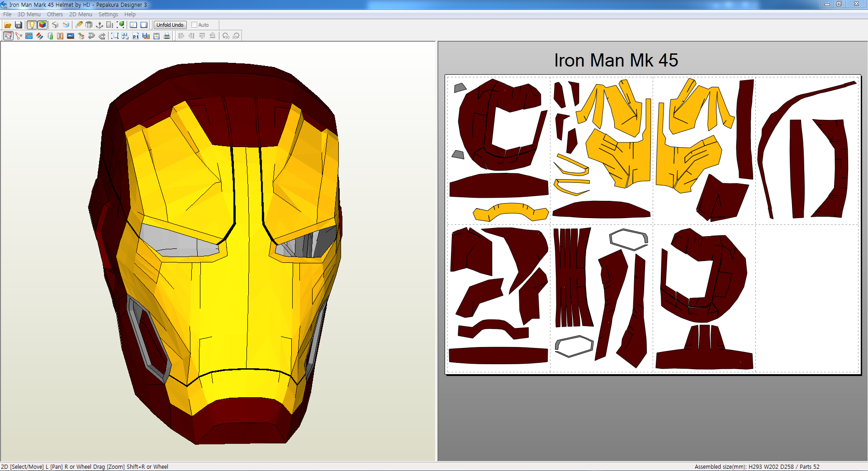Open the 2D Menu
This screenshot has height=471, width=868.
(x=81, y=14)
